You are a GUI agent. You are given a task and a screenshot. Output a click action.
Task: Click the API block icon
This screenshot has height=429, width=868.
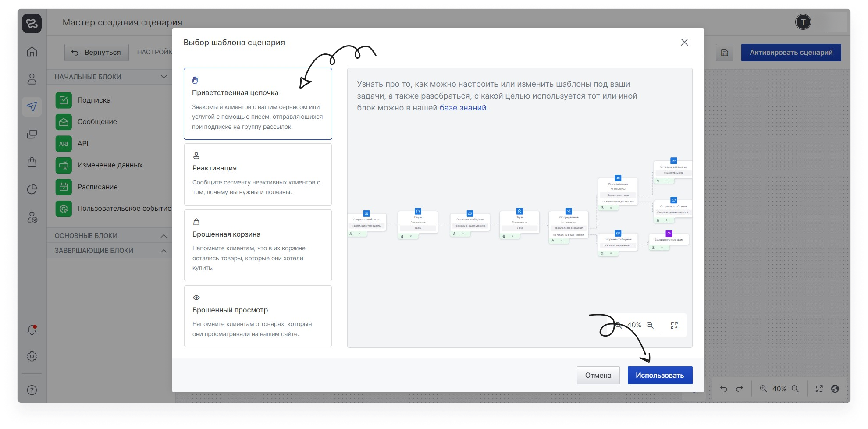pos(64,143)
